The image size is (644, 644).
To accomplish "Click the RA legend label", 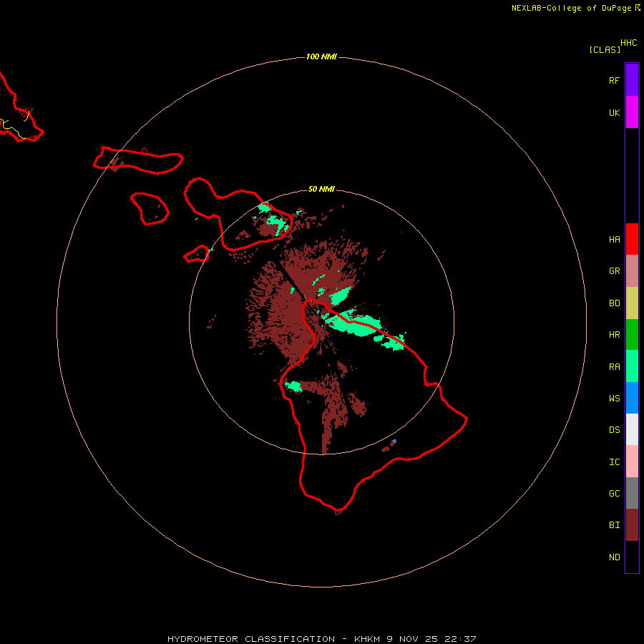I will pos(614,367).
